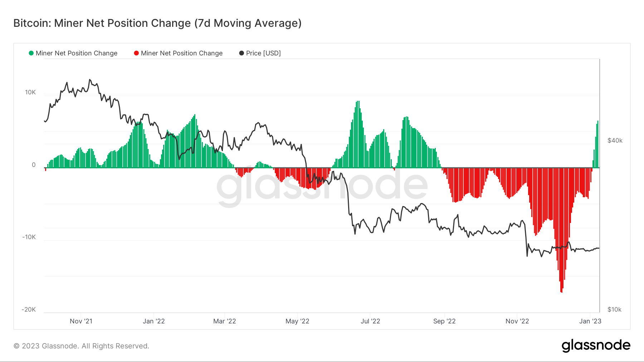This screenshot has width=644, height=362.
Task: Click the Jan '22 x-axis label
Action: pos(154,321)
